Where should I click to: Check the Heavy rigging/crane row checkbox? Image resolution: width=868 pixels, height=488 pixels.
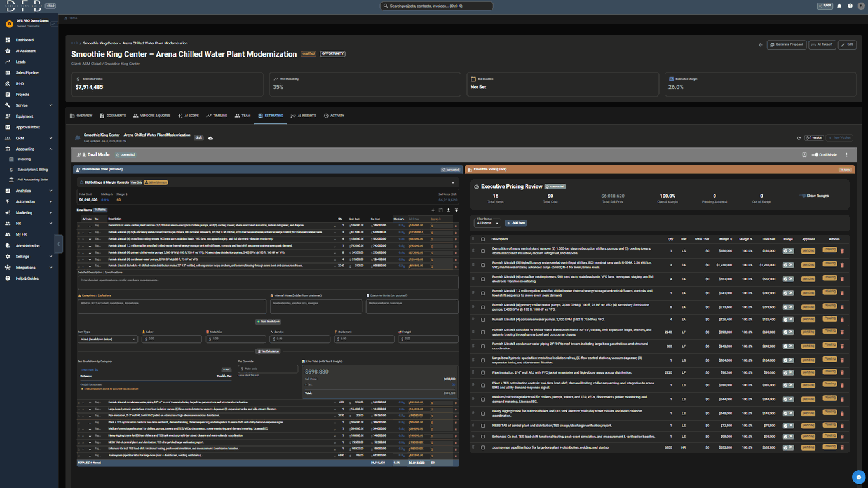[x=483, y=413]
